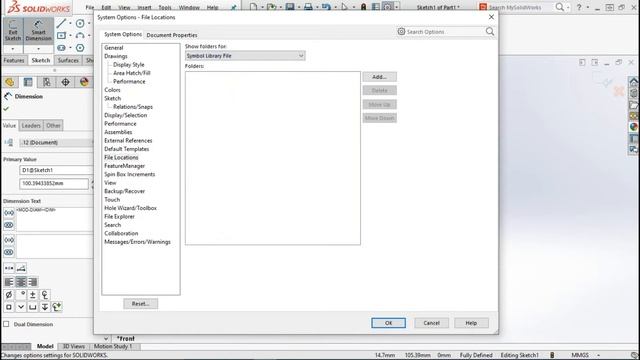Insert the degree symbol in dimension text

pos(21,295)
